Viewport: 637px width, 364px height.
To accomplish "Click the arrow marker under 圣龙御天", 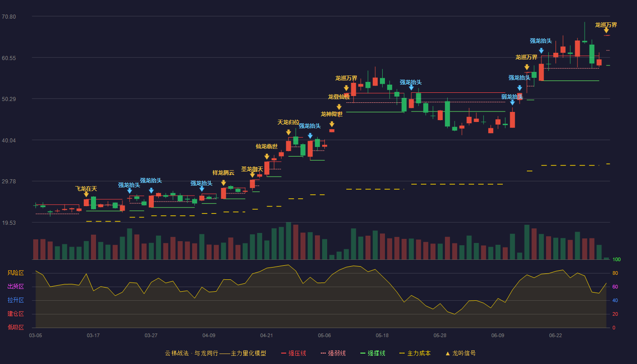I will click(x=253, y=175).
